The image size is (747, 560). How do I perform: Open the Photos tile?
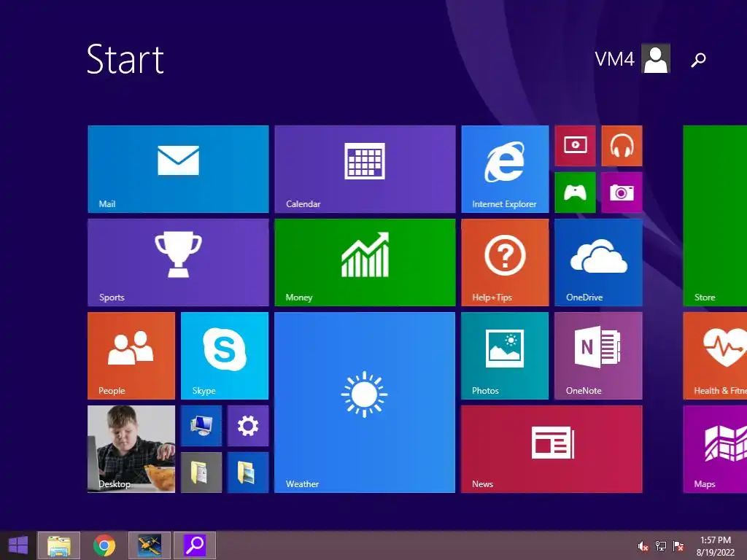(x=505, y=356)
